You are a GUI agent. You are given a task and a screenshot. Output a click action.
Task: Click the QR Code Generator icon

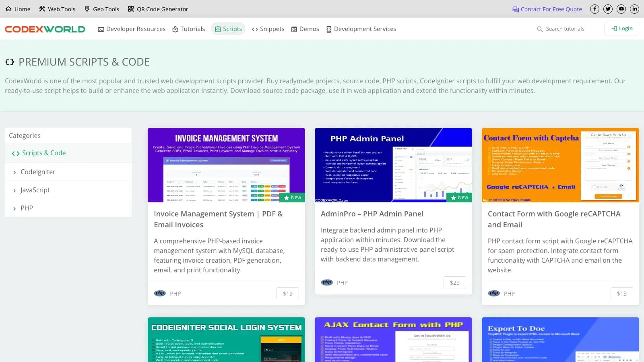point(131,9)
